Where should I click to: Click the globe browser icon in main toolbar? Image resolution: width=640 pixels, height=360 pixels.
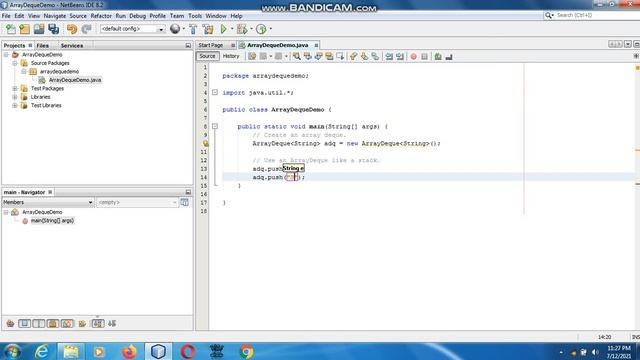175,29
